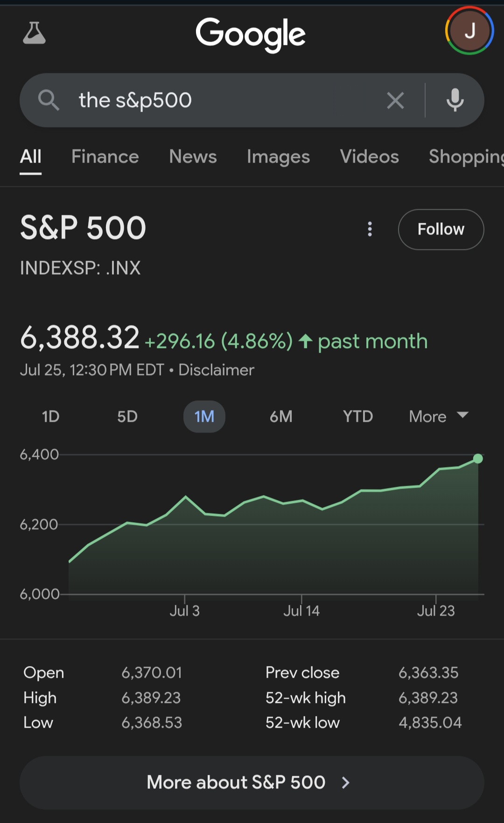Open the Images results tab
Image resolution: width=504 pixels, height=823 pixels.
click(x=278, y=157)
